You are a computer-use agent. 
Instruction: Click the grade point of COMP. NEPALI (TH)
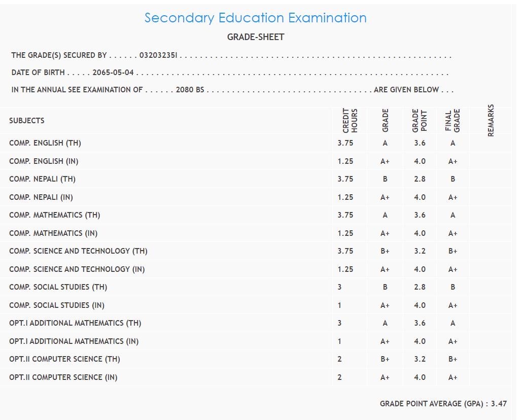click(419, 179)
